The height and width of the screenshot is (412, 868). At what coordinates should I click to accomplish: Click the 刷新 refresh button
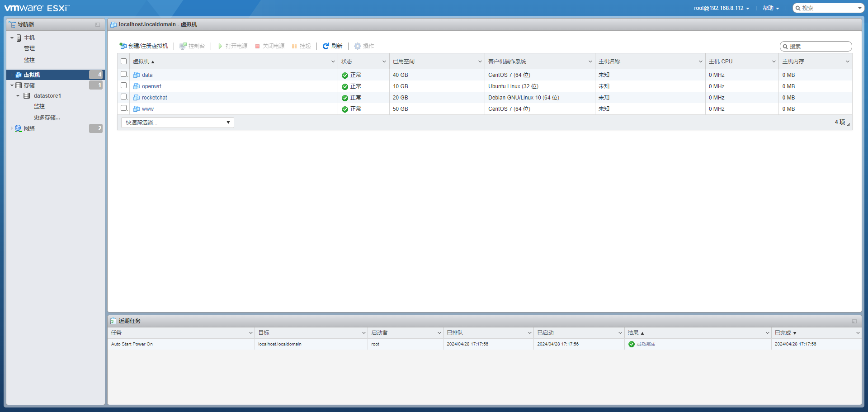tap(332, 46)
